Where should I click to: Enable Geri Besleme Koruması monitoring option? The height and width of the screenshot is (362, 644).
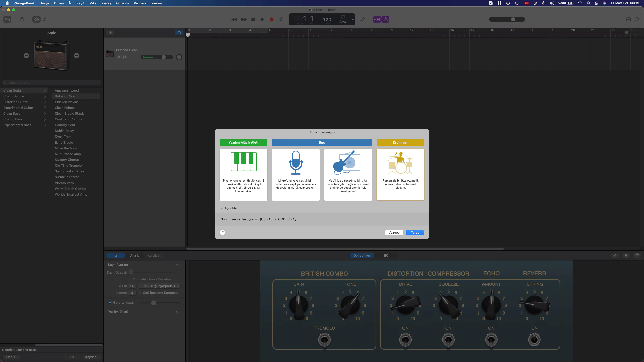click(140, 293)
